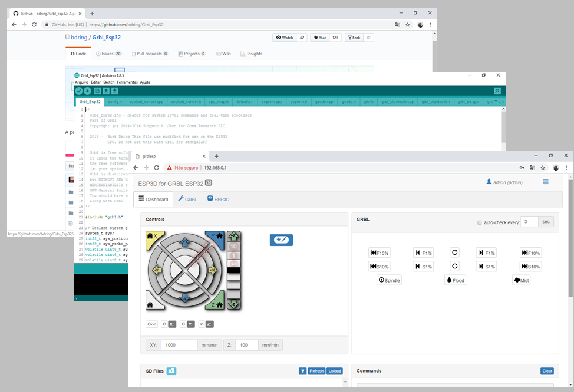This screenshot has width=574, height=392.
Task: Jog the +Y arrow on the jog dial
Action: pyautogui.click(x=185, y=242)
